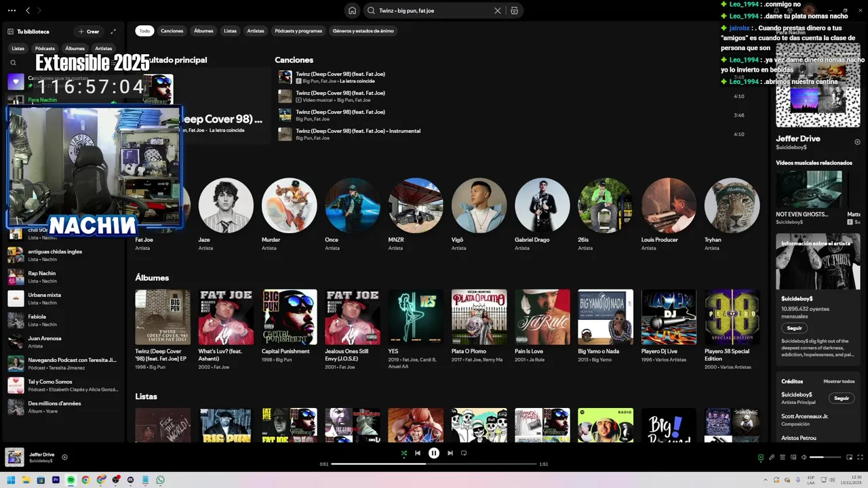Toggle Álbumes filter in Tu biblioteca
Screen dimensions: 868x488
75,48
